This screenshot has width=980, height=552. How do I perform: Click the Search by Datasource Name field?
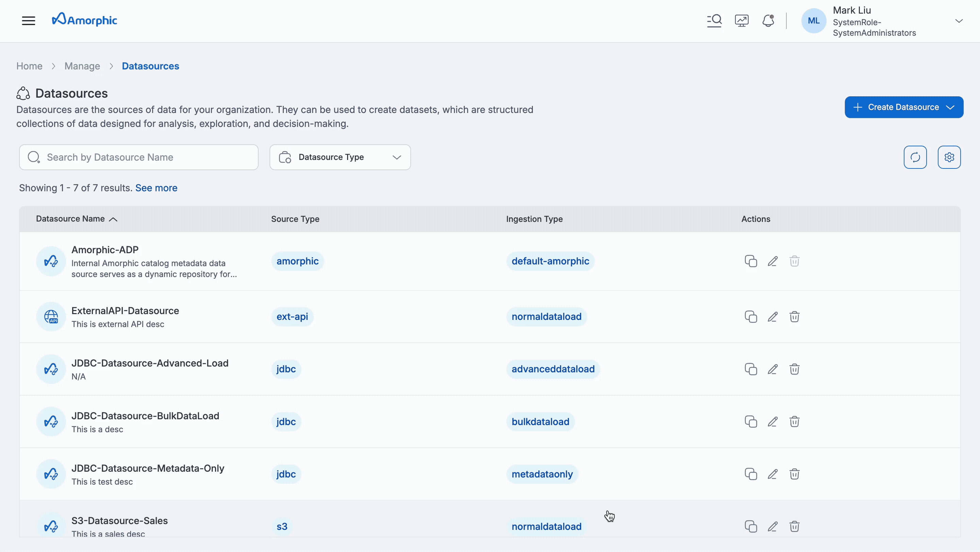139,157
